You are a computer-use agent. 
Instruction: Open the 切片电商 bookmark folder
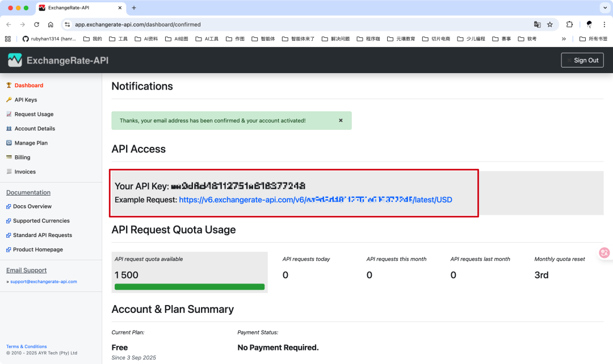point(436,39)
